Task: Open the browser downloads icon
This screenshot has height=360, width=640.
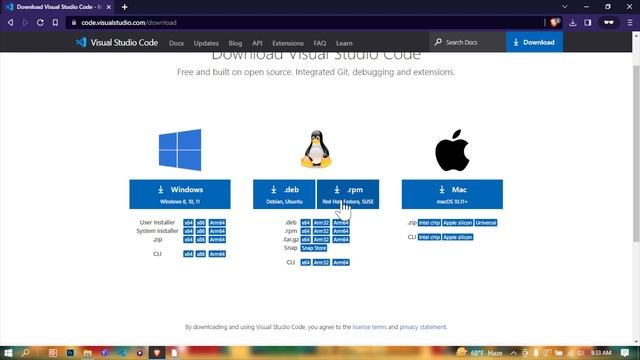Action: pyautogui.click(x=573, y=22)
